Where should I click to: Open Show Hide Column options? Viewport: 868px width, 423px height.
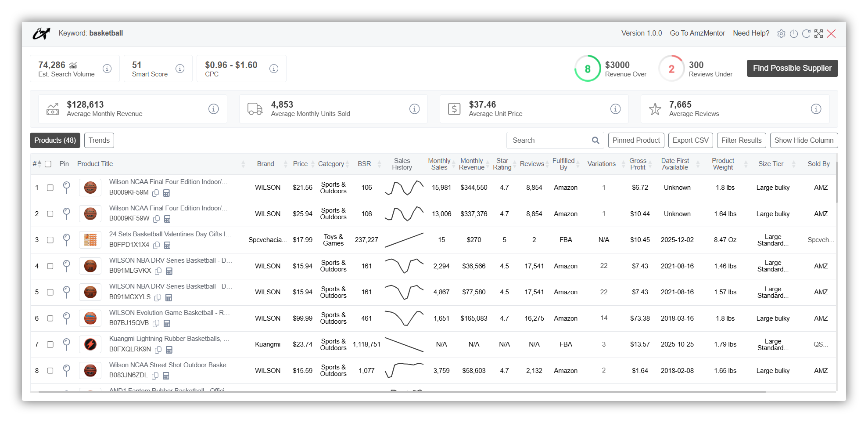tap(803, 141)
